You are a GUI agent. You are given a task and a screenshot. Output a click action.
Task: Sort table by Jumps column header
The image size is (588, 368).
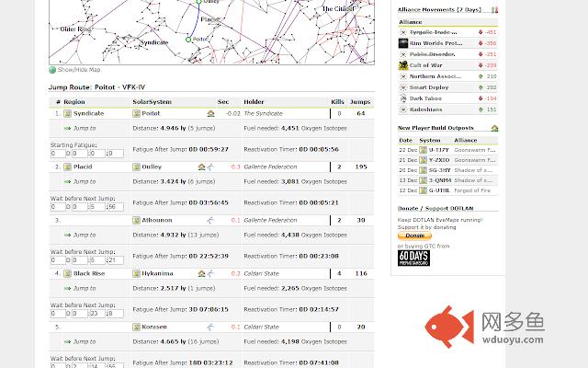click(359, 101)
